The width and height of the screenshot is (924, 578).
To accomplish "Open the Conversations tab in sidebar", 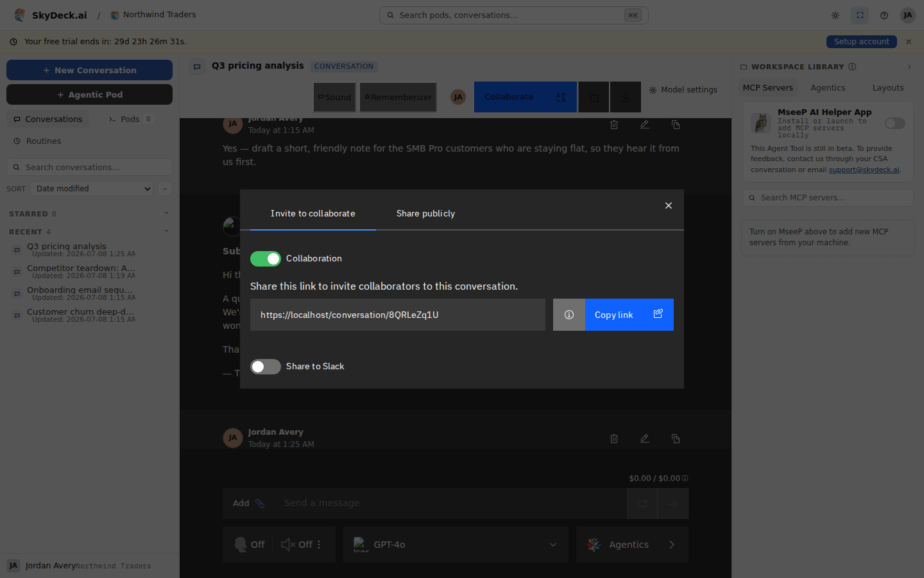I will click(x=48, y=119).
